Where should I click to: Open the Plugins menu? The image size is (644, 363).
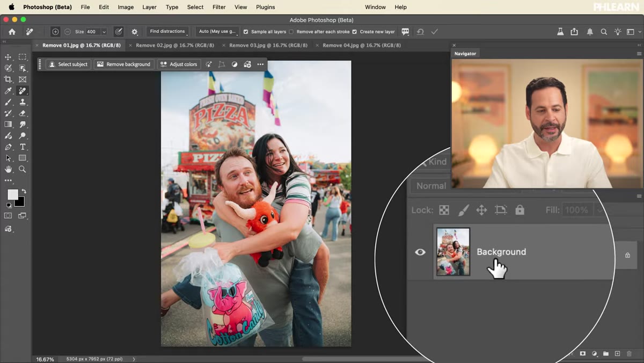[265, 7]
